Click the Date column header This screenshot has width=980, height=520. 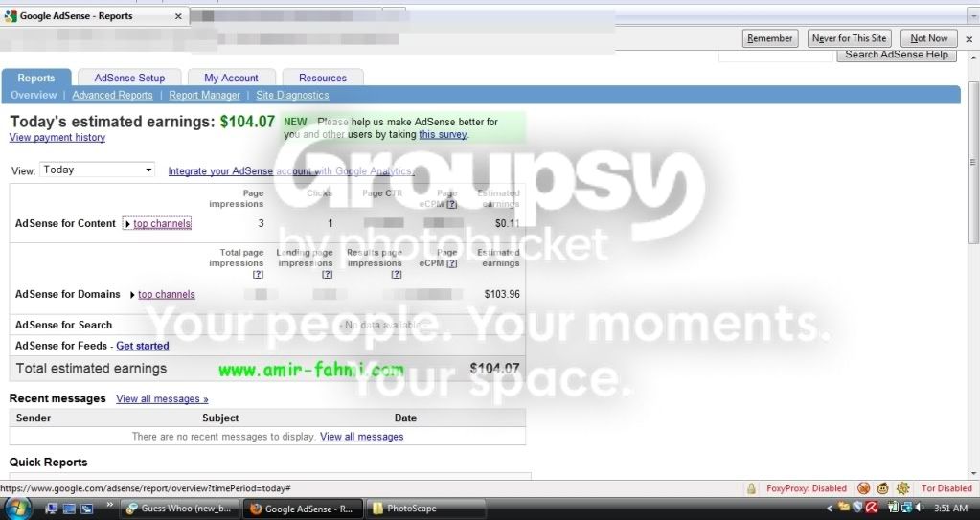[x=405, y=418]
